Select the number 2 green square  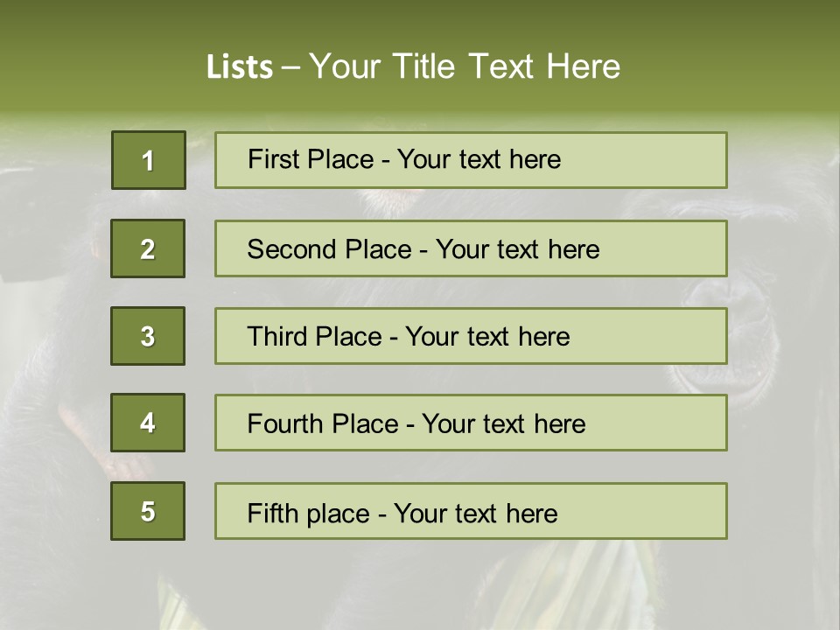148,248
